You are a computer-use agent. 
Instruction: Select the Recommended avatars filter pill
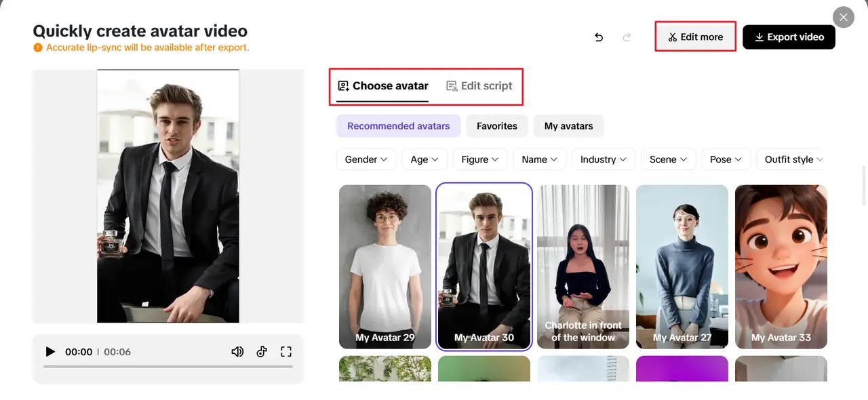398,125
